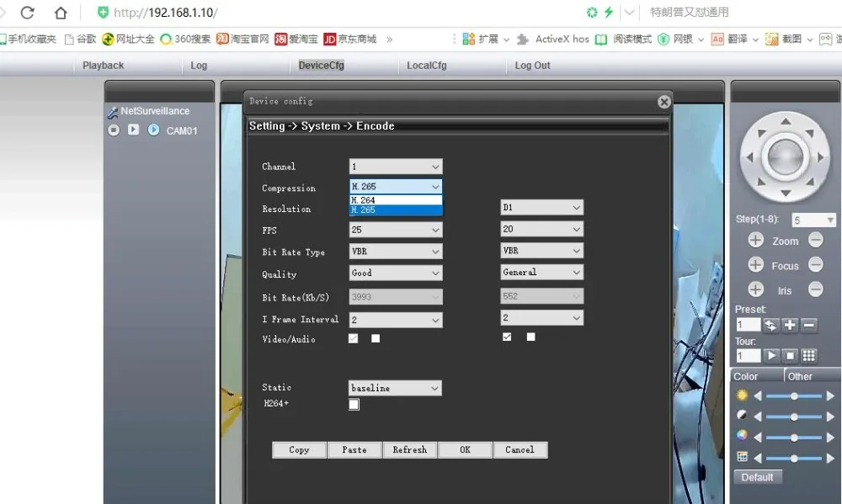The width and height of the screenshot is (842, 504).
Task: Open the extra stream FPS dropdown showing 20
Action: tap(541, 229)
